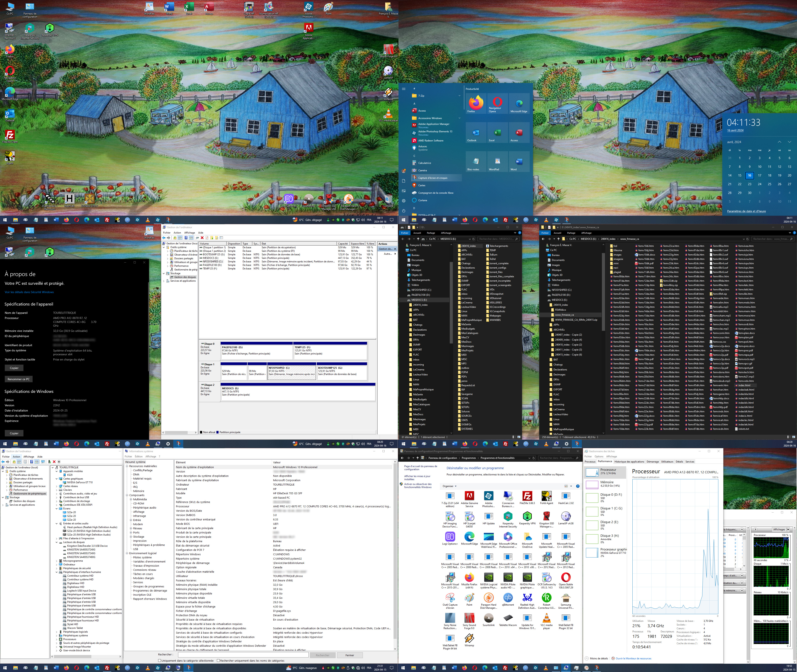Check Rechercher uniquement dans les noms de catégories
The width and height of the screenshot is (797, 672).
click(218, 661)
